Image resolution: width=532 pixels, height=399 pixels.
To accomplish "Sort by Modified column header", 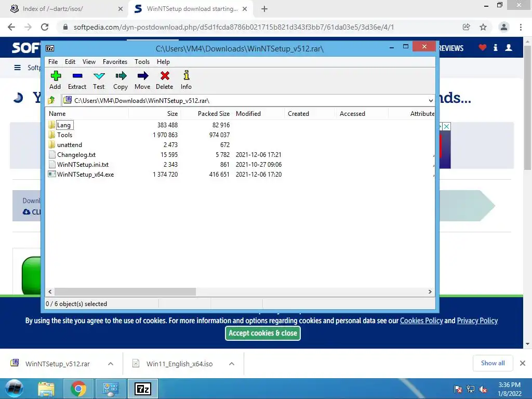I will click(x=259, y=114).
